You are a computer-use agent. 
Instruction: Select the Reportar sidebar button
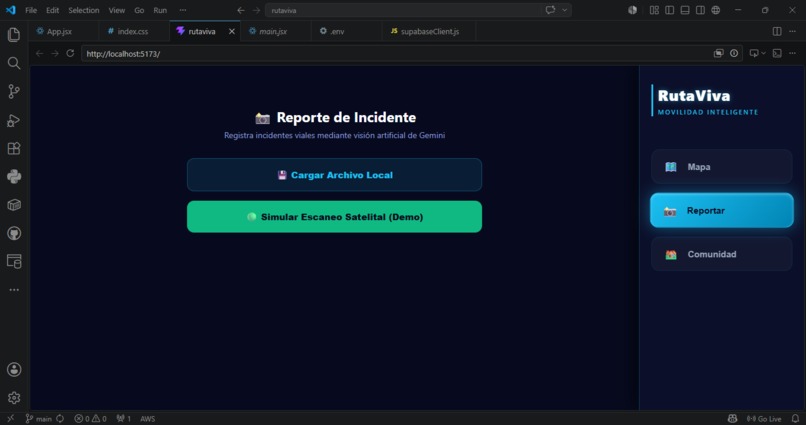click(x=722, y=210)
